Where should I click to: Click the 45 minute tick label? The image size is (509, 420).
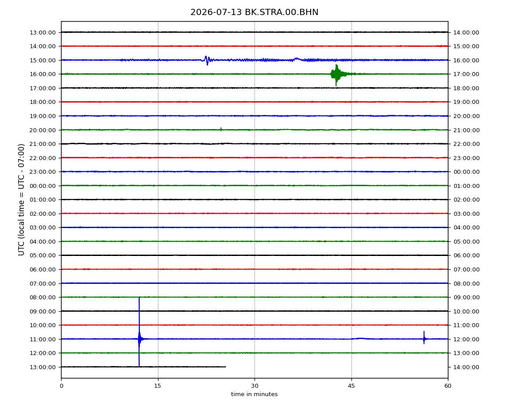351,386
